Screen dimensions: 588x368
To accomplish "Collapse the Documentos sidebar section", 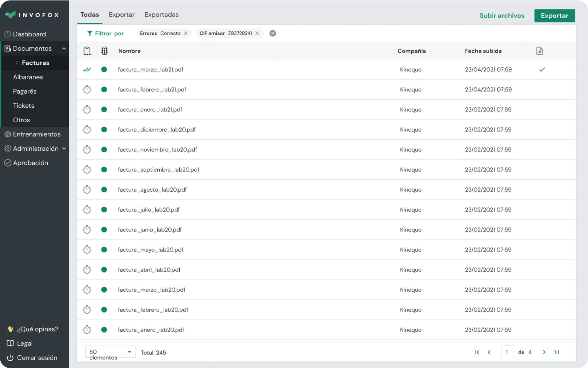I will [x=64, y=48].
